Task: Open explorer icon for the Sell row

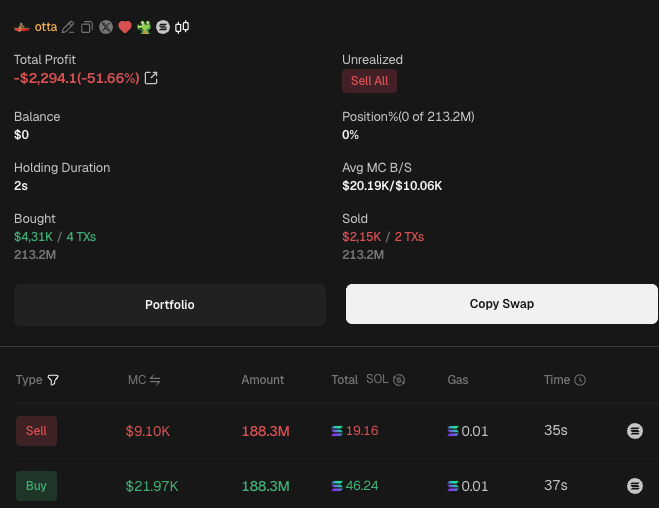Action: coord(635,431)
